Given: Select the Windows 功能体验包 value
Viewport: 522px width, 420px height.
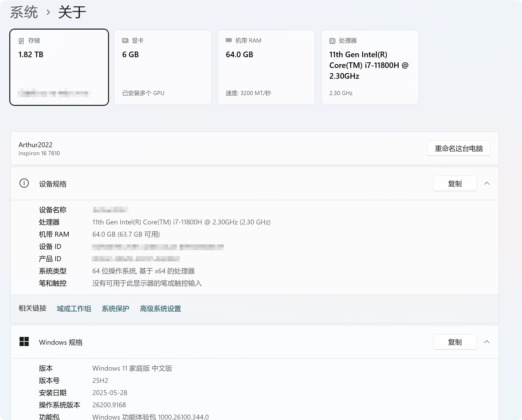Looking at the screenshot, I should coord(151,417).
